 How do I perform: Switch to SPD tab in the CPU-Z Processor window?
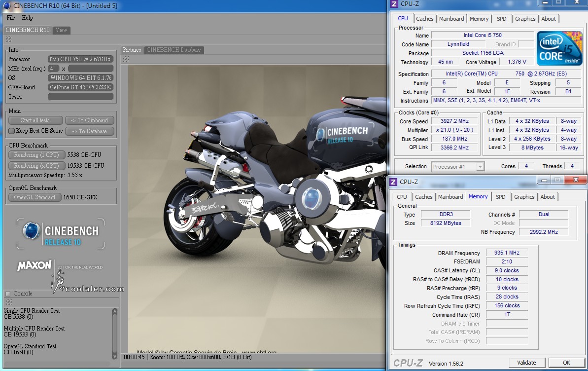tap(501, 19)
